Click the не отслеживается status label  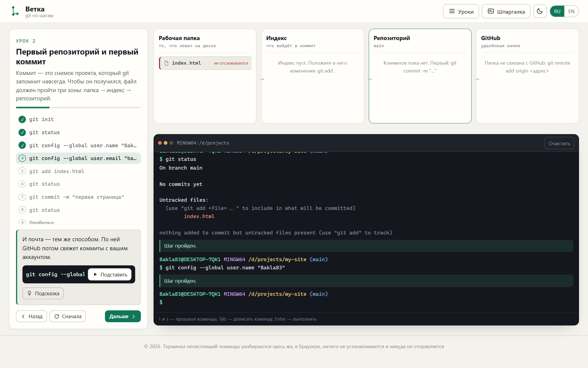pos(231,63)
